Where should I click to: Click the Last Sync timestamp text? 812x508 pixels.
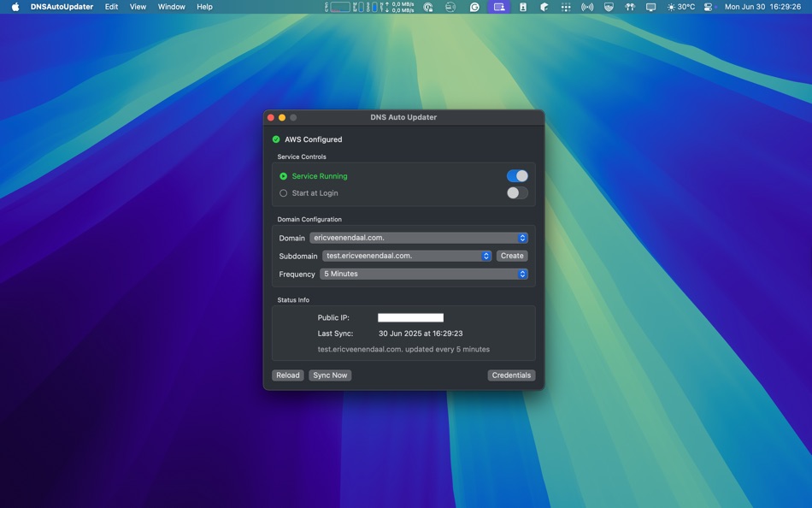(x=421, y=334)
